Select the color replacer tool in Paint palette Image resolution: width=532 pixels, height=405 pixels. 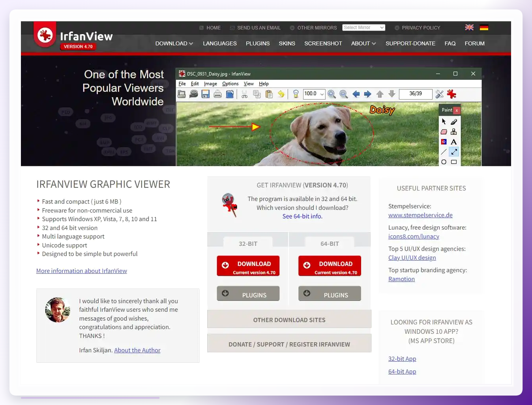click(x=444, y=142)
